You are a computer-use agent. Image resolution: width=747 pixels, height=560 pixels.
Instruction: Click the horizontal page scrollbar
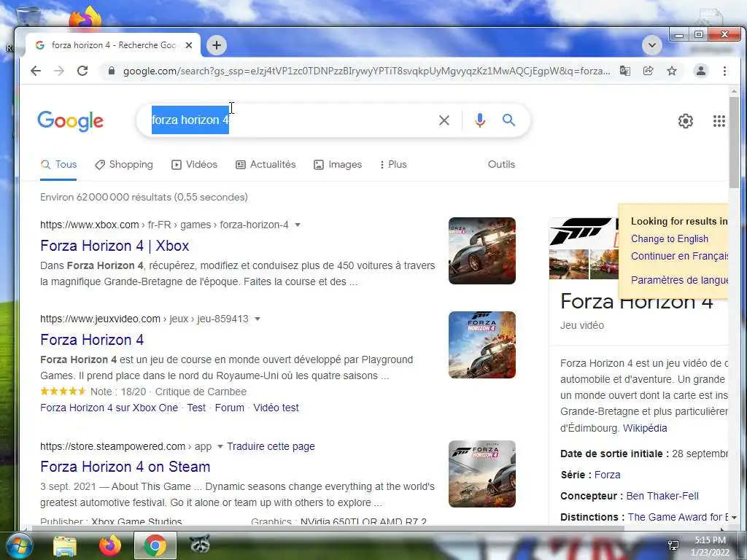coord(329,529)
